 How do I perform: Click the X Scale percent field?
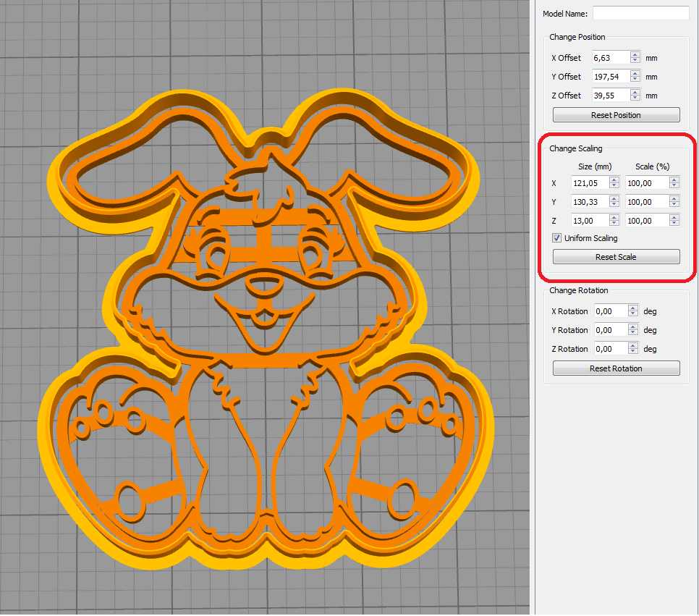pos(648,183)
